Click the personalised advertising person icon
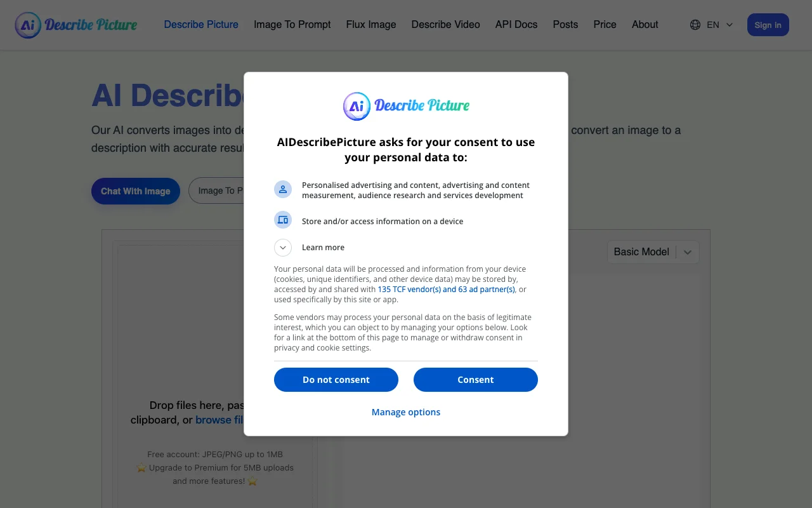Viewport: 812px width, 508px height. click(283, 189)
